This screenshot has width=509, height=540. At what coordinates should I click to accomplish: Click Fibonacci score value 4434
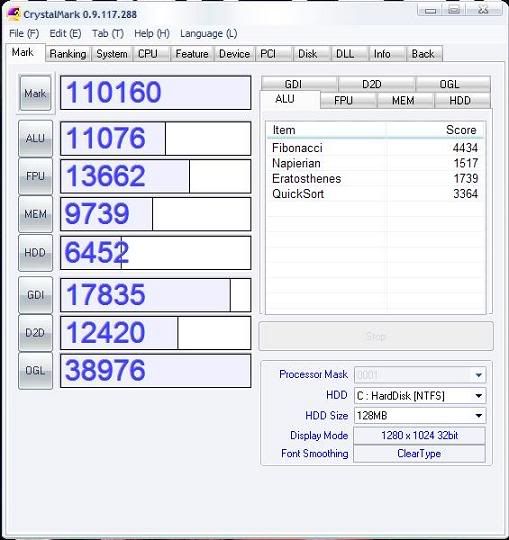click(x=465, y=148)
